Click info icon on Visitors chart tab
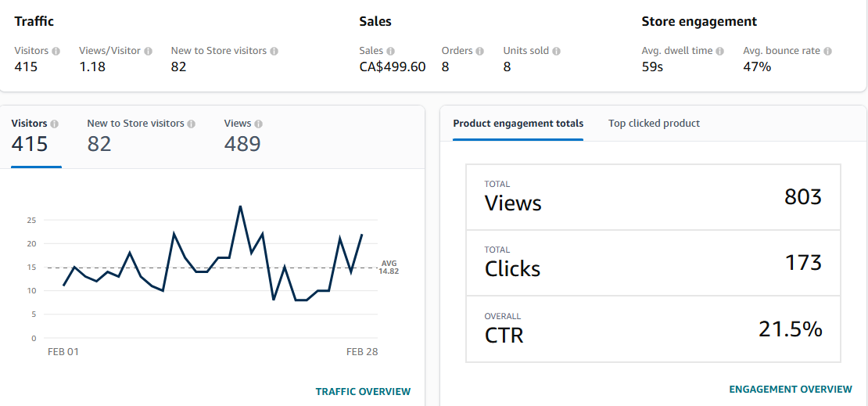 pos(55,124)
